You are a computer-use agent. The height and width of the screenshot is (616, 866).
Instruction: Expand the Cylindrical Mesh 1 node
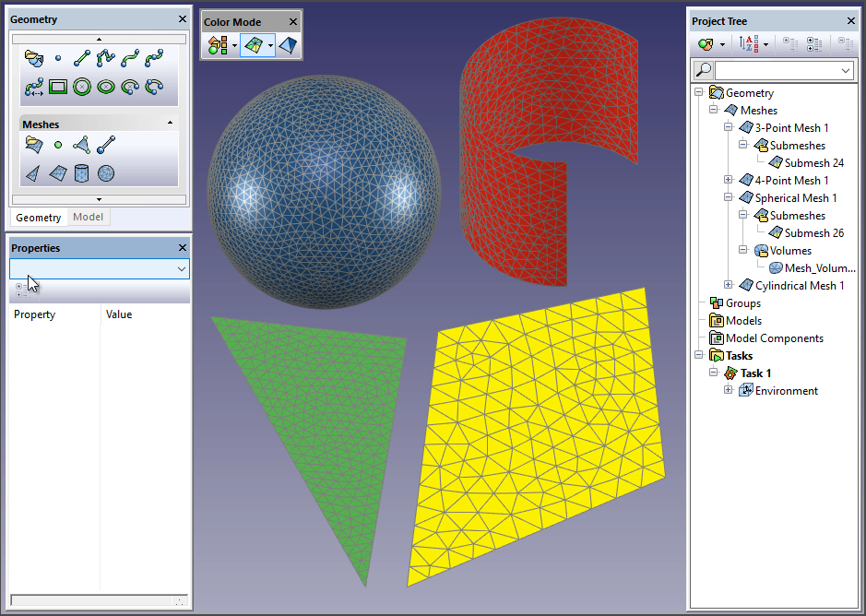pos(729,286)
